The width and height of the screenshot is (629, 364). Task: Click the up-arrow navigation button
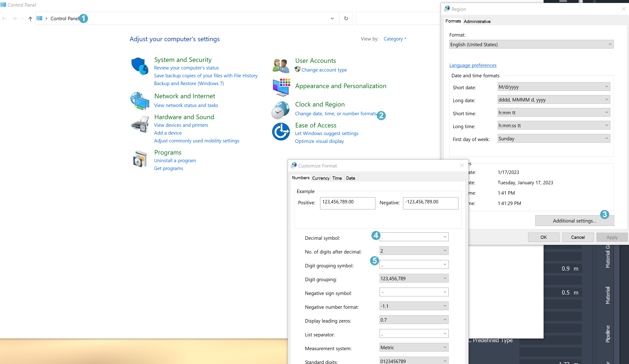pos(30,18)
